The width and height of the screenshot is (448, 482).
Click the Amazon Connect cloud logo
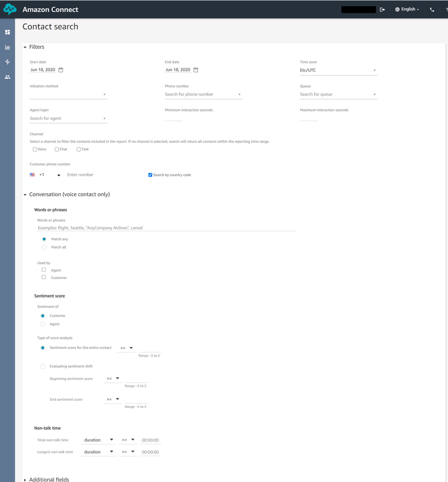[10, 9]
